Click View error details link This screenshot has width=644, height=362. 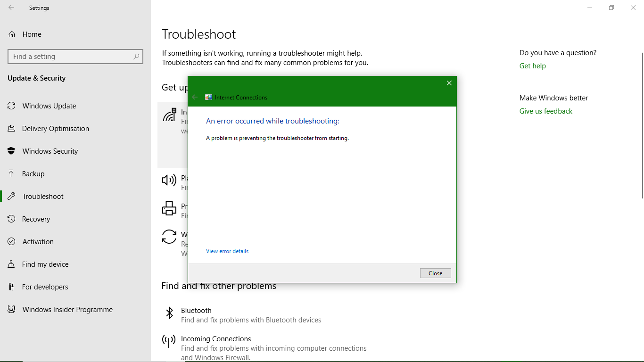227,251
